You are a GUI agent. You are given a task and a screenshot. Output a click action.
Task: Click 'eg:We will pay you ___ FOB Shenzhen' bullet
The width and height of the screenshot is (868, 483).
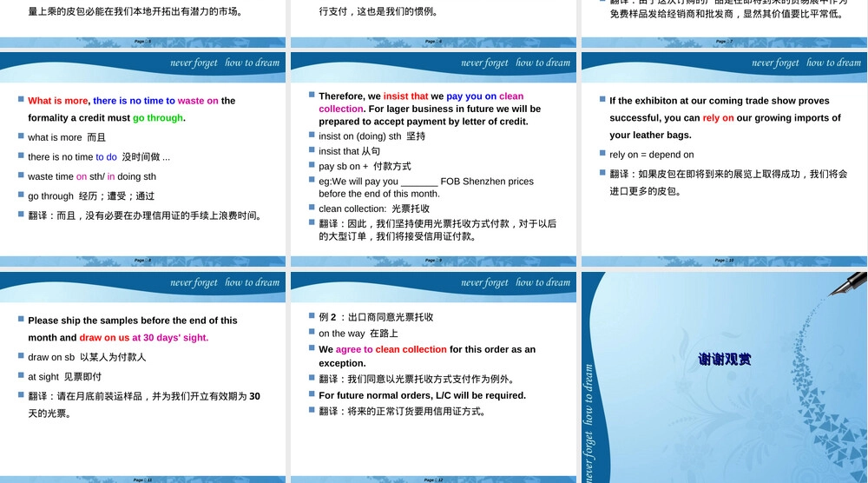click(426, 188)
